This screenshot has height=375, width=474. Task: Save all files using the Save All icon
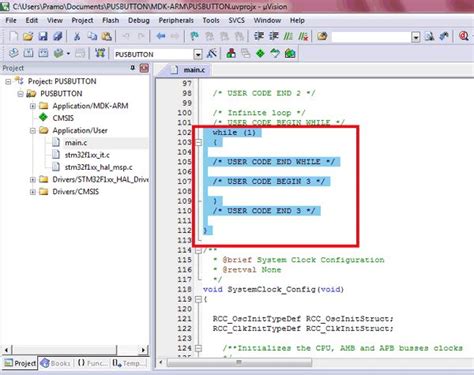pyautogui.click(x=58, y=36)
